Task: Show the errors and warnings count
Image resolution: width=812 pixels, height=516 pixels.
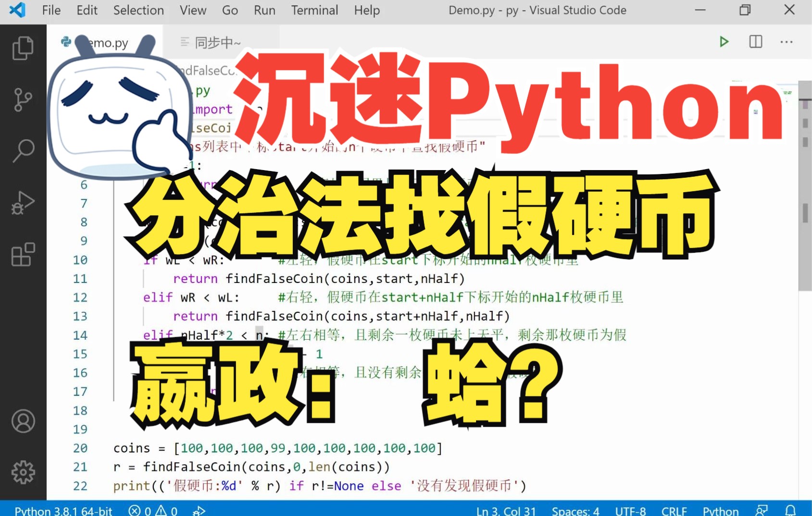Action: coord(153,510)
